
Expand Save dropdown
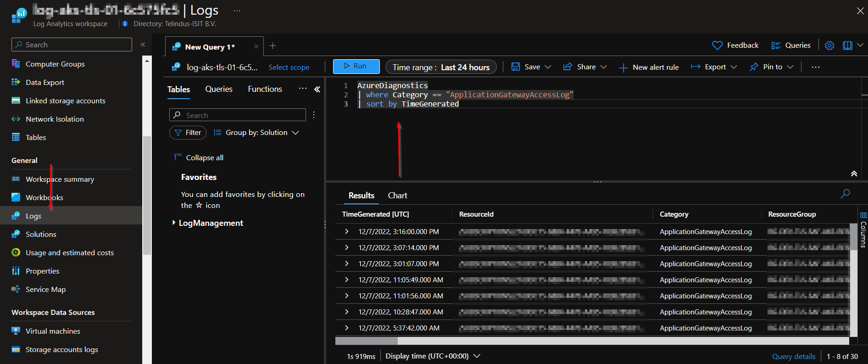pos(548,67)
